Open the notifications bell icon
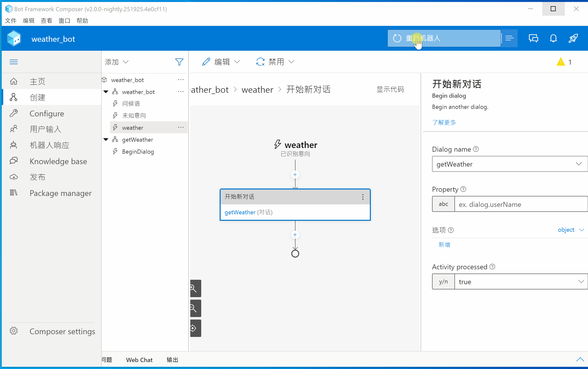 (x=553, y=38)
